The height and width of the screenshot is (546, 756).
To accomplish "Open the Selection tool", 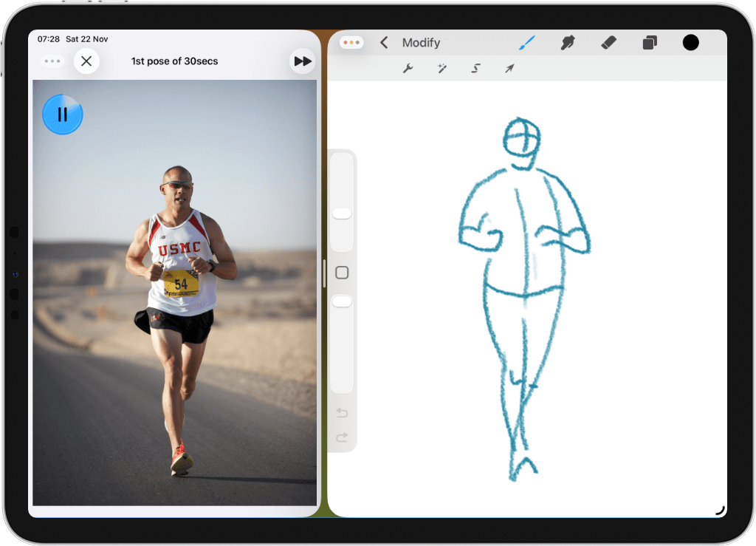I will coord(475,68).
